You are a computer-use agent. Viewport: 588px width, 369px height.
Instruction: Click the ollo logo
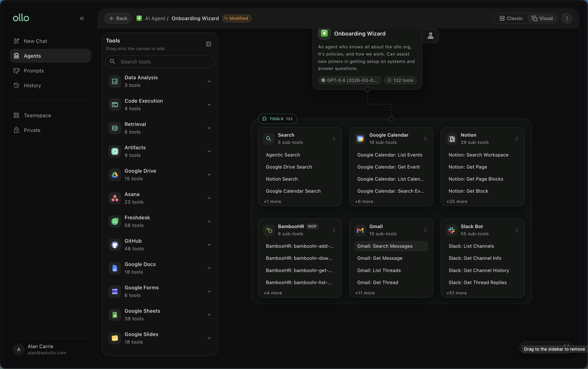[21, 18]
